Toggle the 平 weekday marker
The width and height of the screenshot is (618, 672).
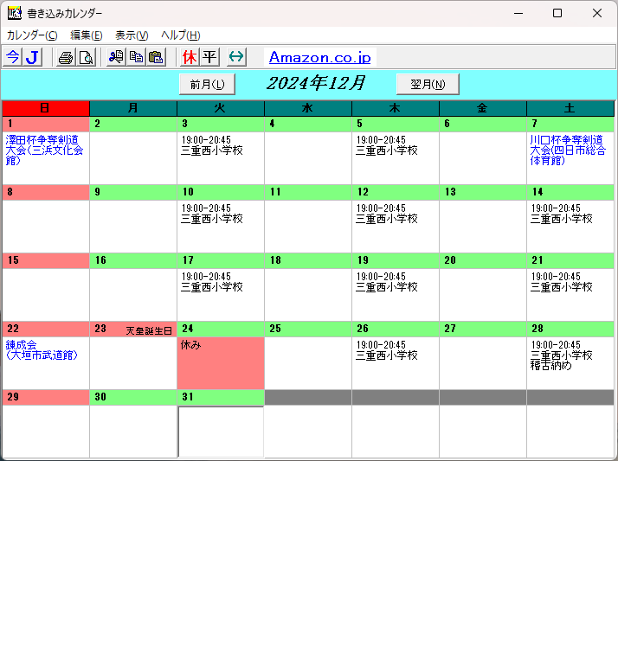pos(209,57)
